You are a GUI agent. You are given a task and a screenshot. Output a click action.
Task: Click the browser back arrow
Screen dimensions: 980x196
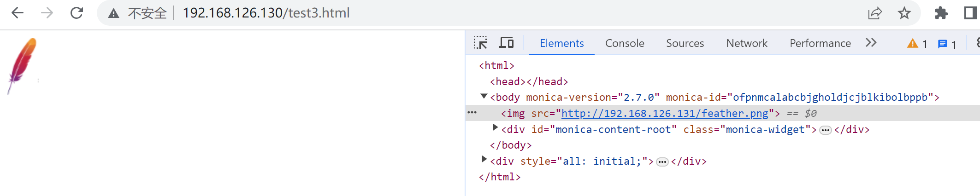click(x=18, y=13)
